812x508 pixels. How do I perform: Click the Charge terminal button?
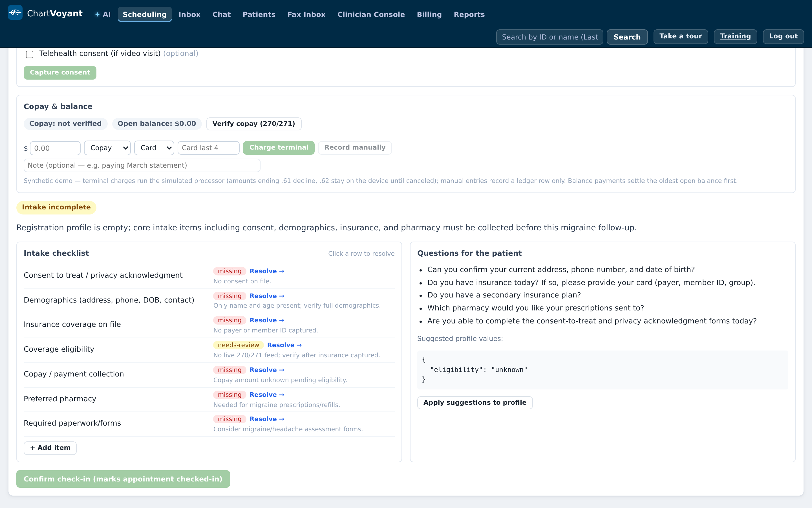coord(279,148)
